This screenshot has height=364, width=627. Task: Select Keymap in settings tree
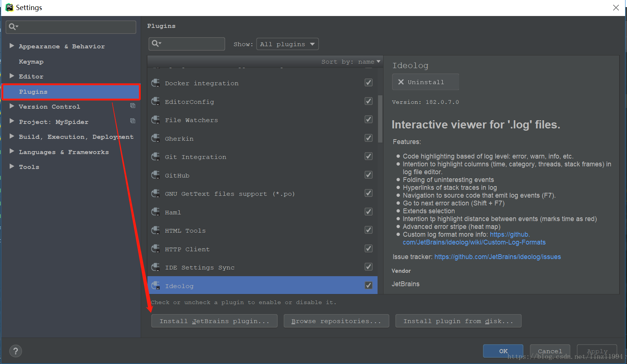coord(31,62)
